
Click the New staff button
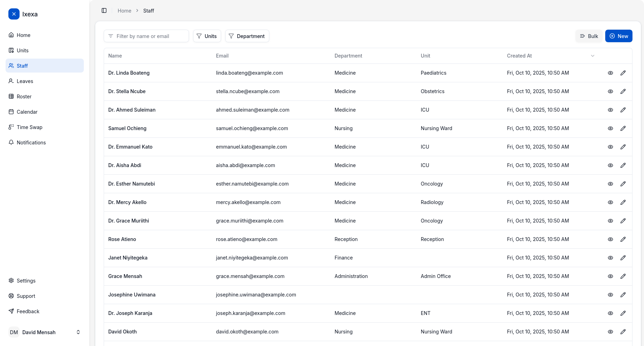click(x=619, y=36)
